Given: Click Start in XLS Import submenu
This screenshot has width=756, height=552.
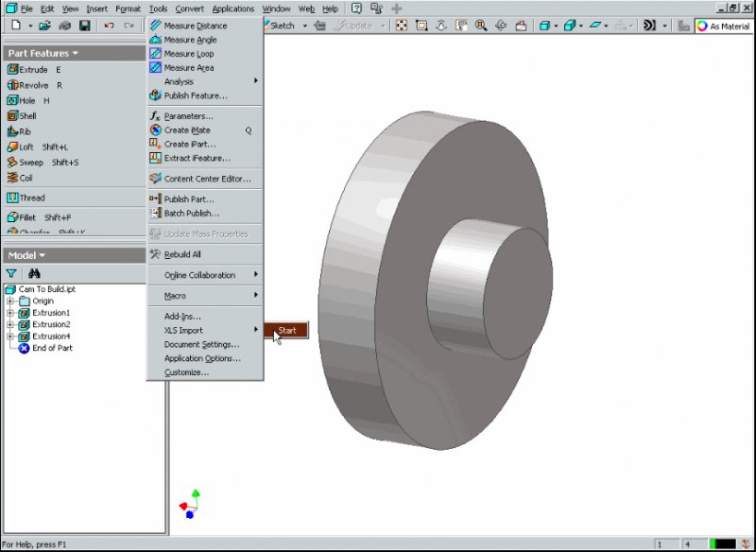Looking at the screenshot, I should point(286,330).
